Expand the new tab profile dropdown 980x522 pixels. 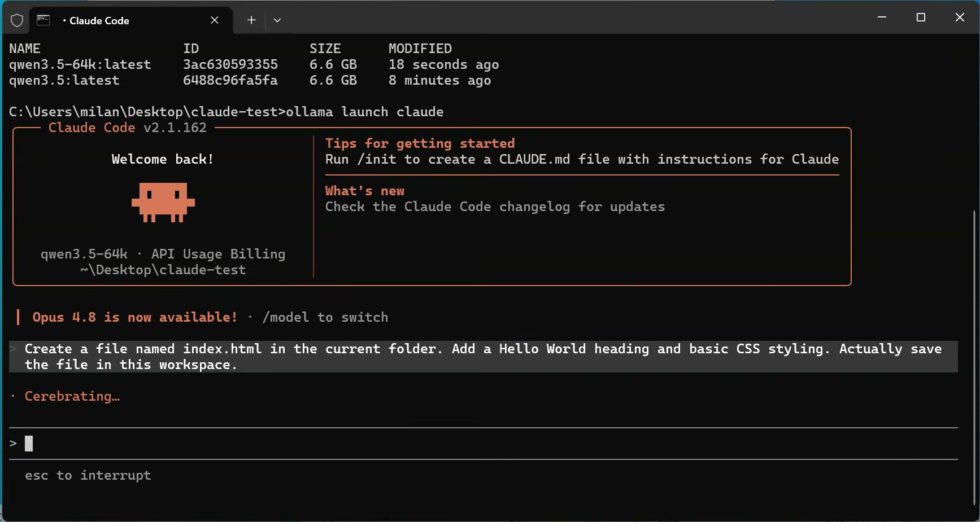pyautogui.click(x=277, y=20)
